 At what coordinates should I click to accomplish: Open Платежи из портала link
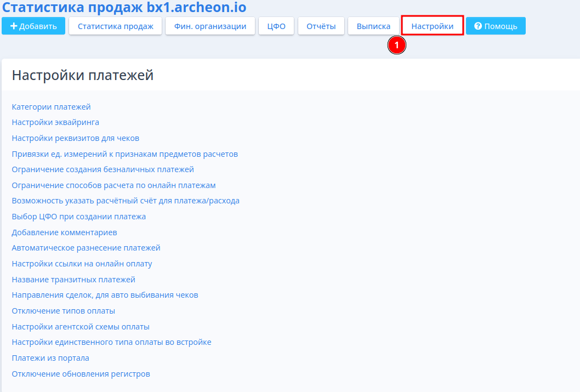(x=50, y=358)
